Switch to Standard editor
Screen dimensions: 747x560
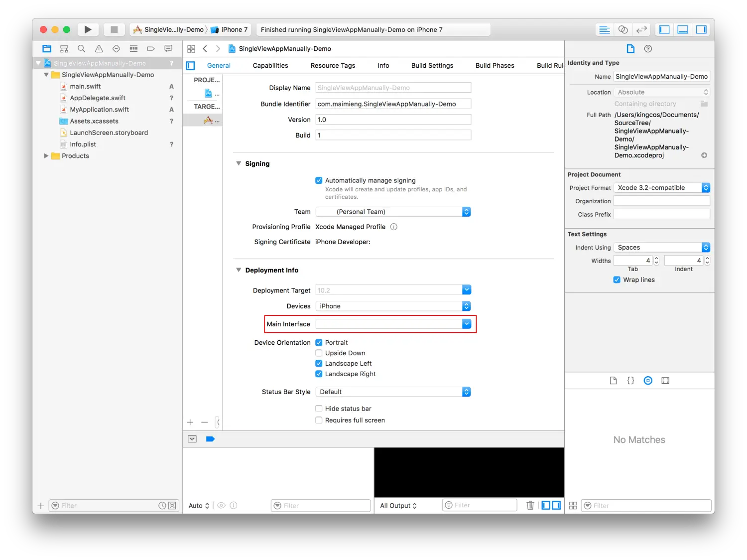coord(605,29)
